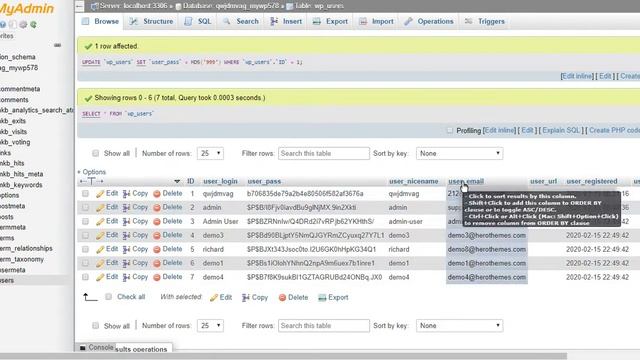Open the SQL tab
This screenshot has height=360, width=640.
198,21
